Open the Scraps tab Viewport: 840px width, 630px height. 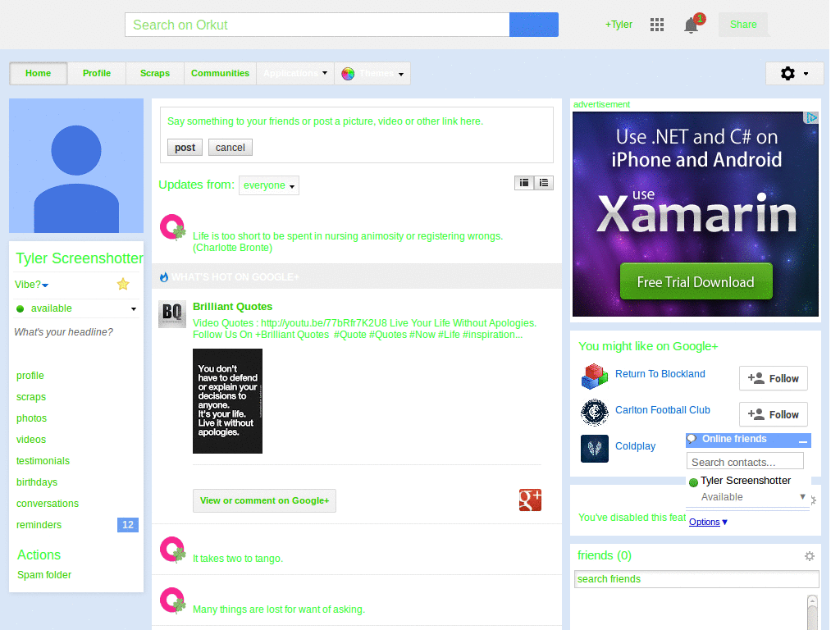(155, 73)
